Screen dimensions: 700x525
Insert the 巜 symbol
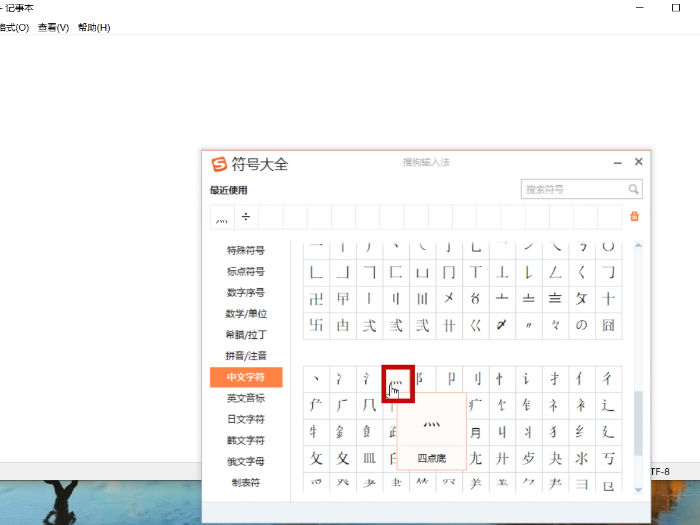(x=475, y=325)
